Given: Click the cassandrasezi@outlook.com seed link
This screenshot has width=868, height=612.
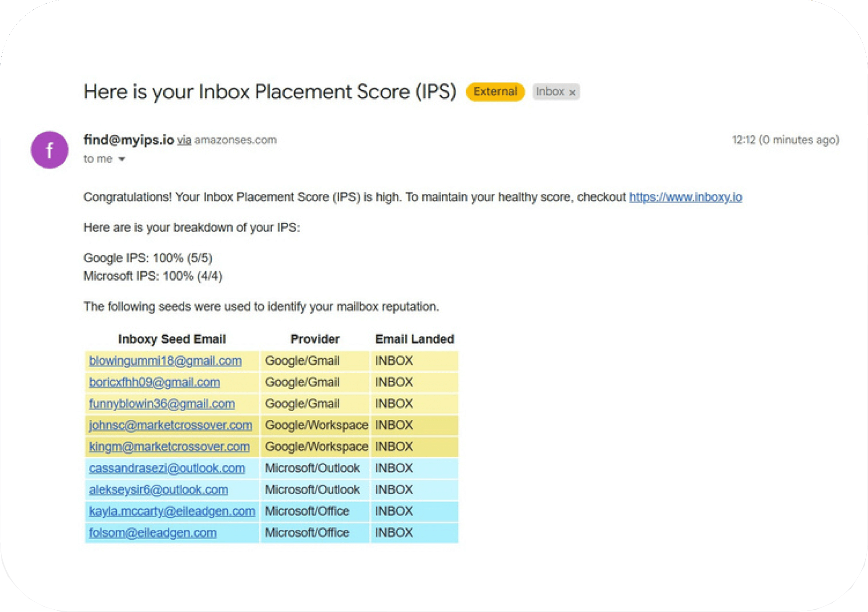Looking at the screenshot, I should pyautogui.click(x=167, y=468).
